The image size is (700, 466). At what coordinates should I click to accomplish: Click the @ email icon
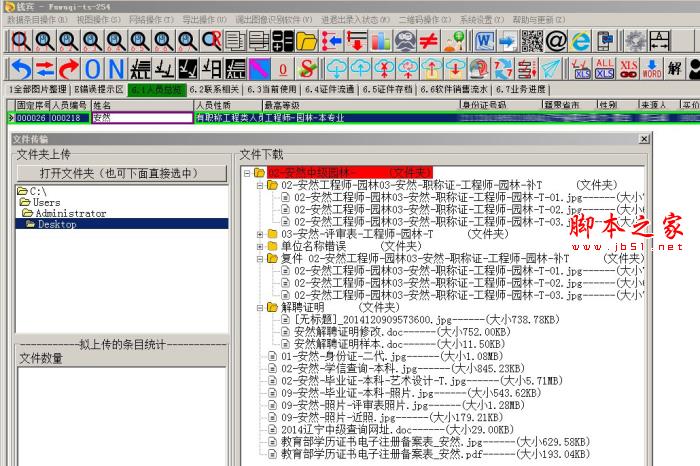pyautogui.click(x=556, y=41)
